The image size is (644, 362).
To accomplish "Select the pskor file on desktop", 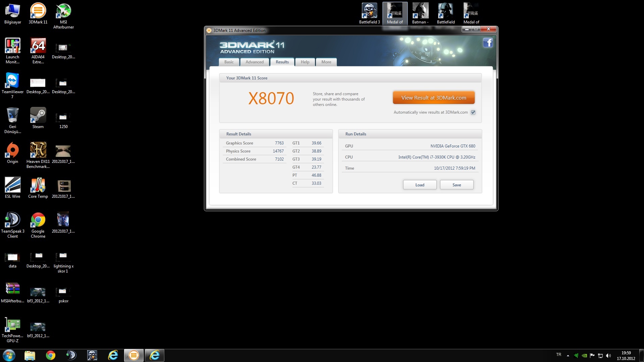I will [63, 295].
